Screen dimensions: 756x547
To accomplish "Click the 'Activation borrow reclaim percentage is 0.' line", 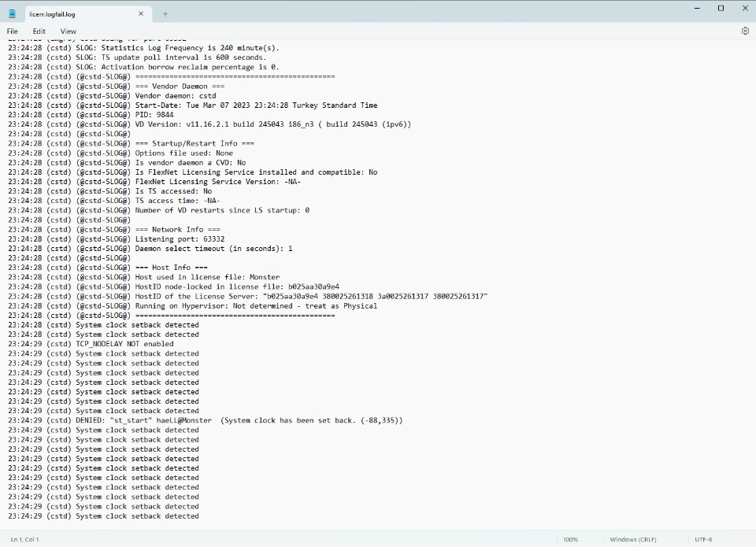I will [x=143, y=67].
